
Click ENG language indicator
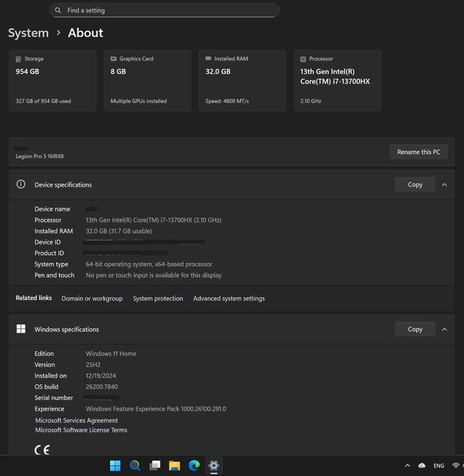(x=439, y=466)
